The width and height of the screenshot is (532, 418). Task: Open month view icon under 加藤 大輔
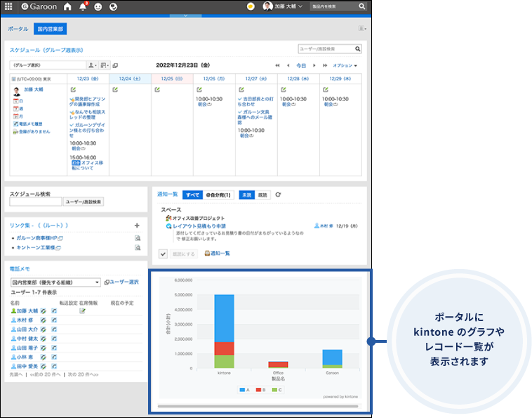16,117
